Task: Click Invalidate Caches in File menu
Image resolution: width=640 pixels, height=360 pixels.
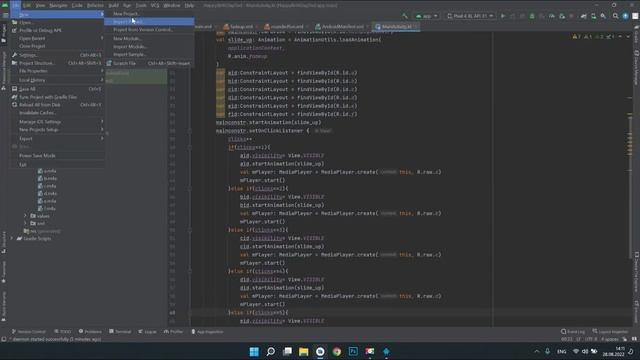Action: coord(57,113)
